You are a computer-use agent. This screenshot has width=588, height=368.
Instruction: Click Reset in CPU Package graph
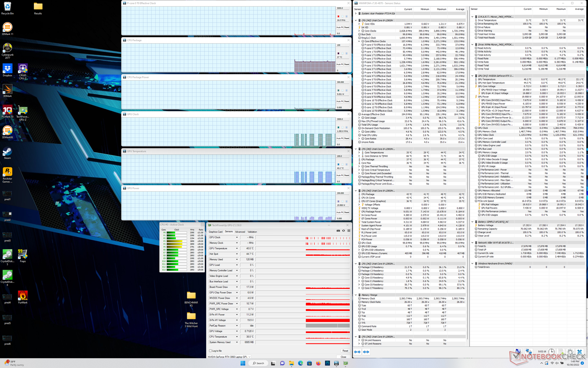tap(347, 64)
